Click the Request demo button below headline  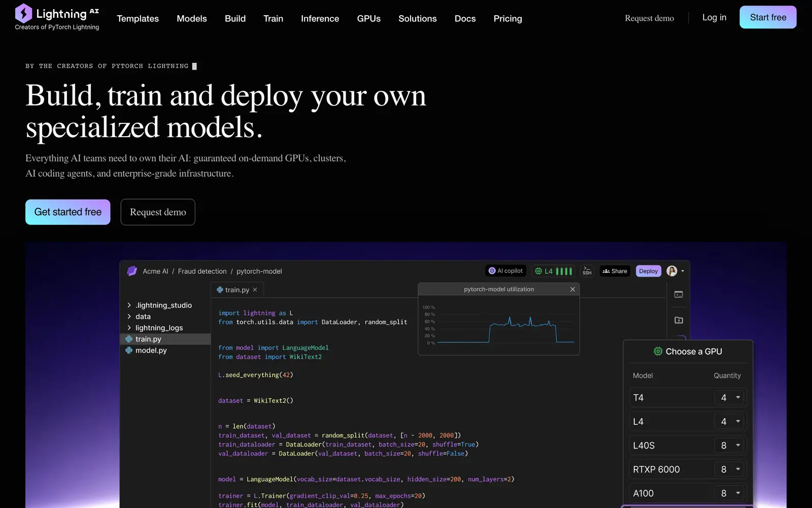click(158, 212)
